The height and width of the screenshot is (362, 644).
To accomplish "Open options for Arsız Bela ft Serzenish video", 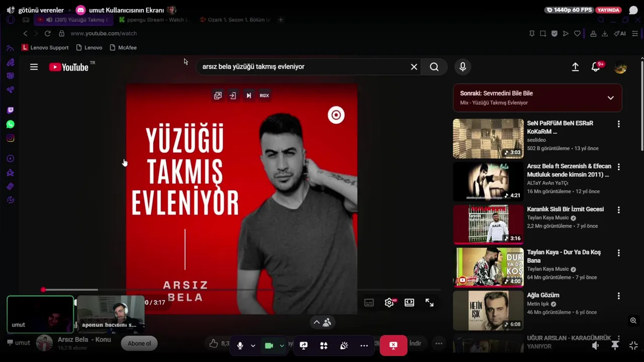I will click(618, 167).
